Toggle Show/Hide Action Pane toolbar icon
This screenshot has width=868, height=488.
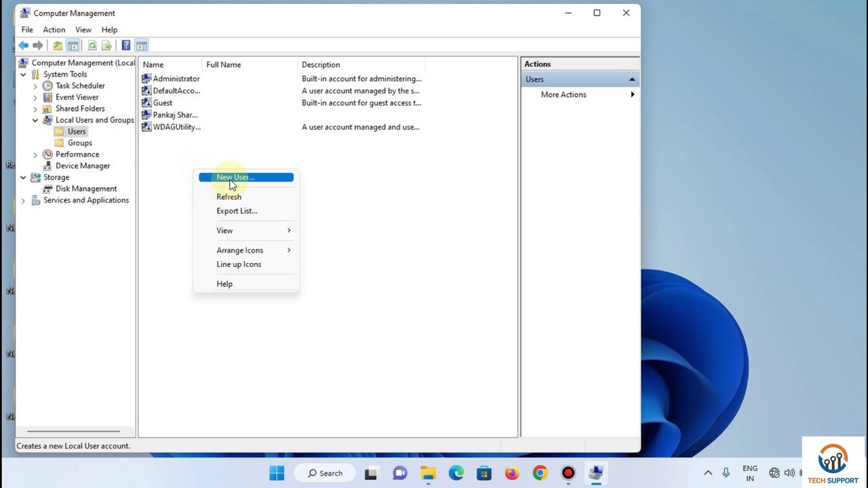tap(141, 45)
